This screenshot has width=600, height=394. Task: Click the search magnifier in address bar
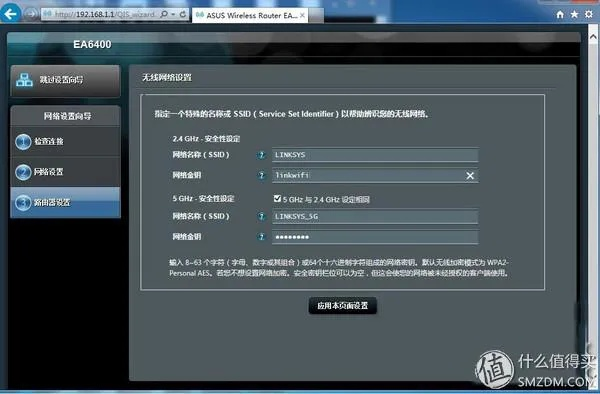[164, 15]
